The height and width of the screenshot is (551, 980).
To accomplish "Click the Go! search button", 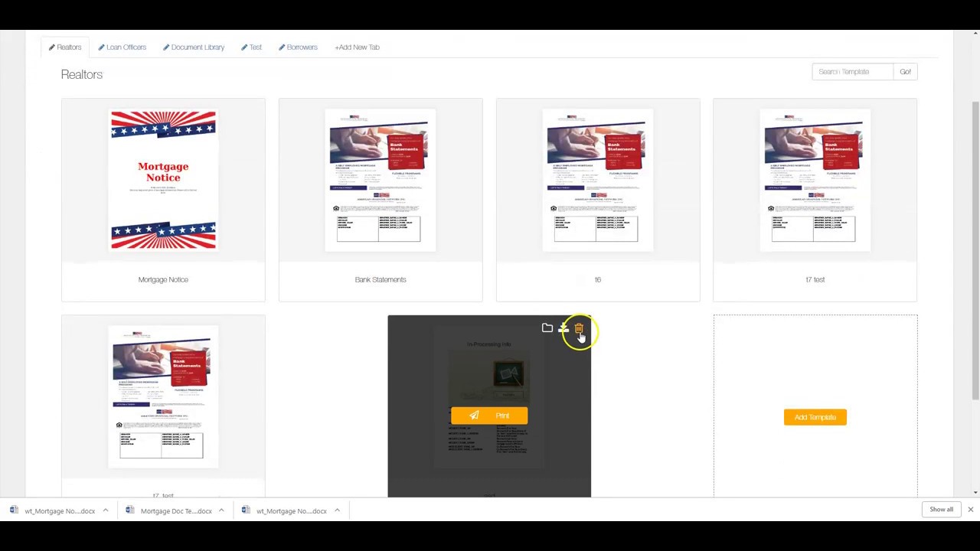I will tap(905, 72).
